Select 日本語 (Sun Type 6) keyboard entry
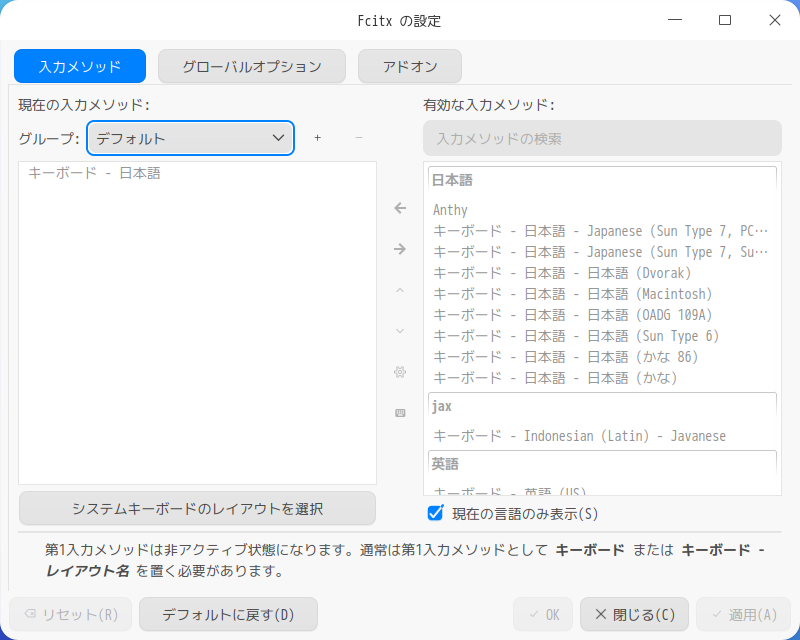This screenshot has width=800, height=640. click(602, 335)
